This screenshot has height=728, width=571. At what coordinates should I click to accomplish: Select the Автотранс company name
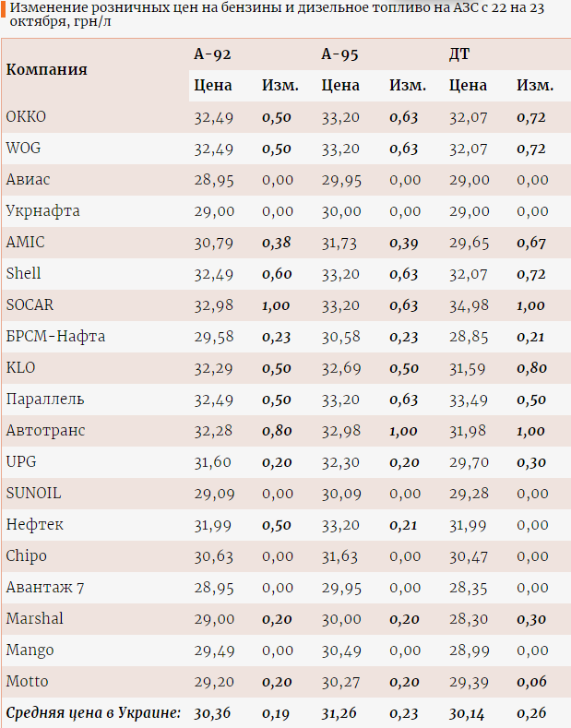pyautogui.click(x=44, y=431)
